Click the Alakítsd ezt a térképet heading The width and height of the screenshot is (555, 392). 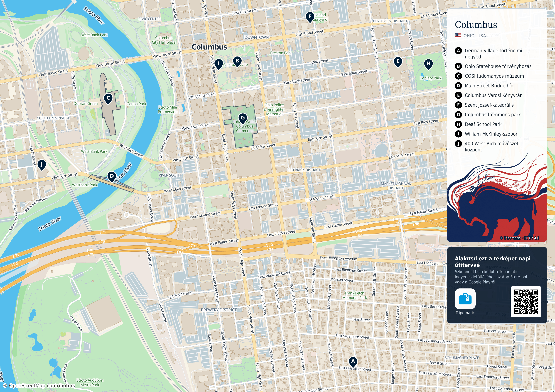(x=492, y=261)
